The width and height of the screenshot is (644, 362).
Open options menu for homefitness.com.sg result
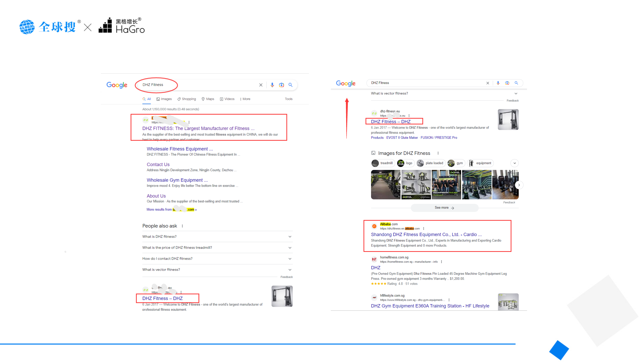tap(441, 262)
